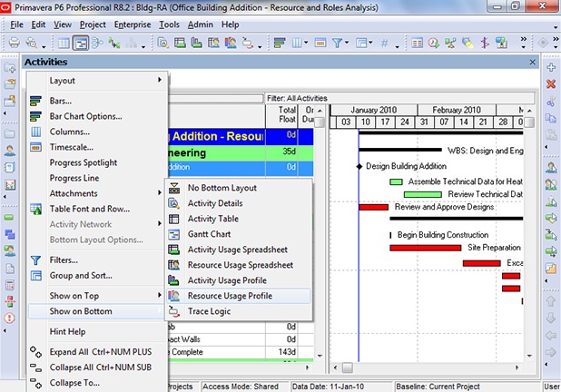Click the Resources person icon in left sidebar
This screenshot has height=392, width=561.
coord(10,151)
